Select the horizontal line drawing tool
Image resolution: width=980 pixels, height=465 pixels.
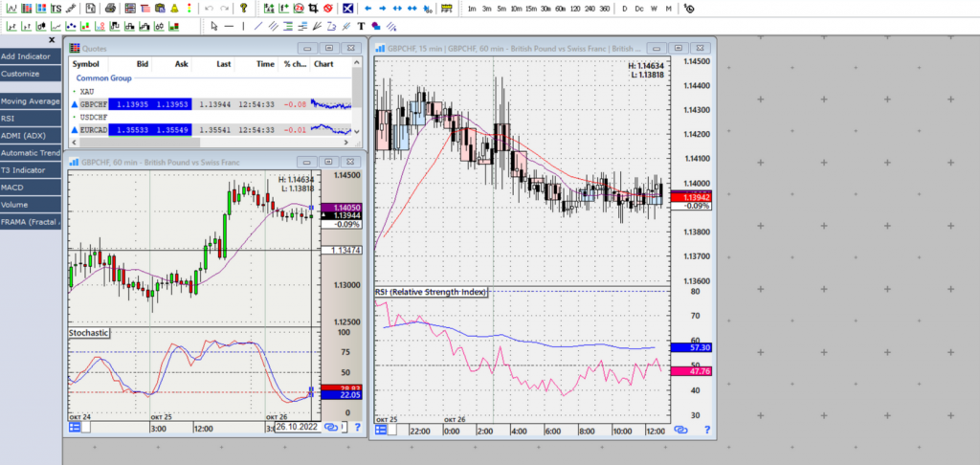(x=229, y=26)
